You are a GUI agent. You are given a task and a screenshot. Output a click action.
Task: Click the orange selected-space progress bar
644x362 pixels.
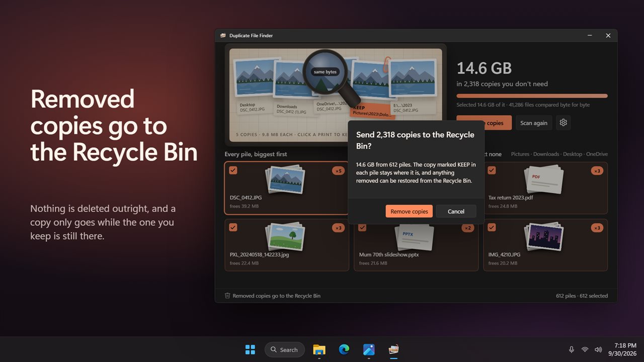click(x=532, y=96)
